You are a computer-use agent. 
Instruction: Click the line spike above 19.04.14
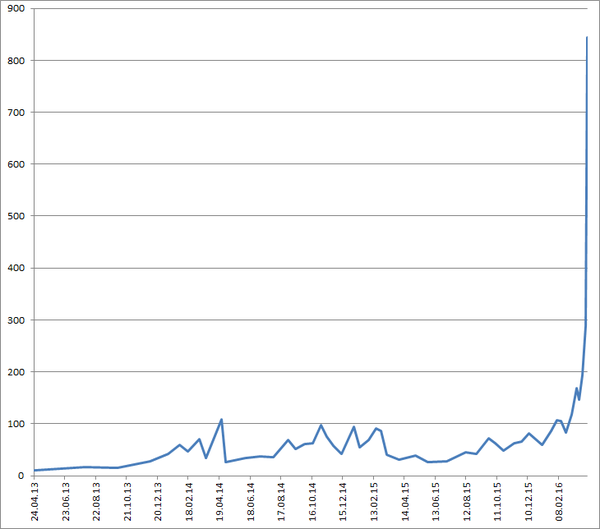[x=221, y=420]
